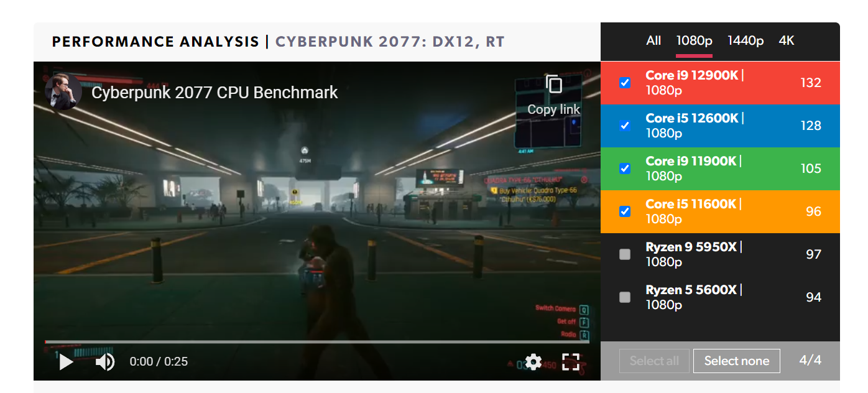Screen dimensions: 868x393
Task: Switch to the 4K tab
Action: pyautogui.click(x=787, y=40)
